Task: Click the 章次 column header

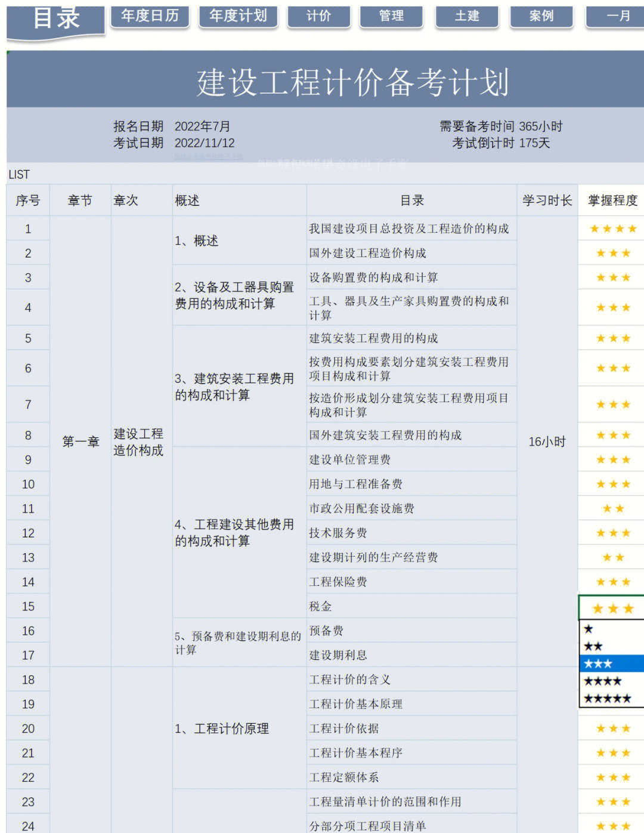Action: click(x=141, y=200)
